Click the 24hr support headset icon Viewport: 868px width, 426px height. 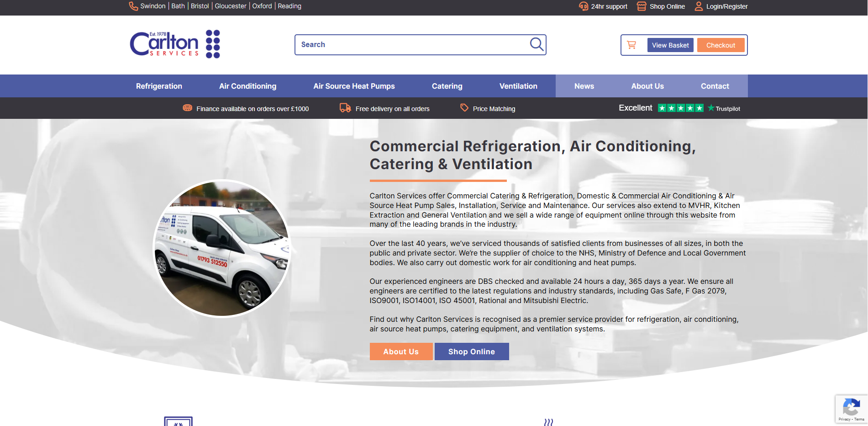click(583, 6)
